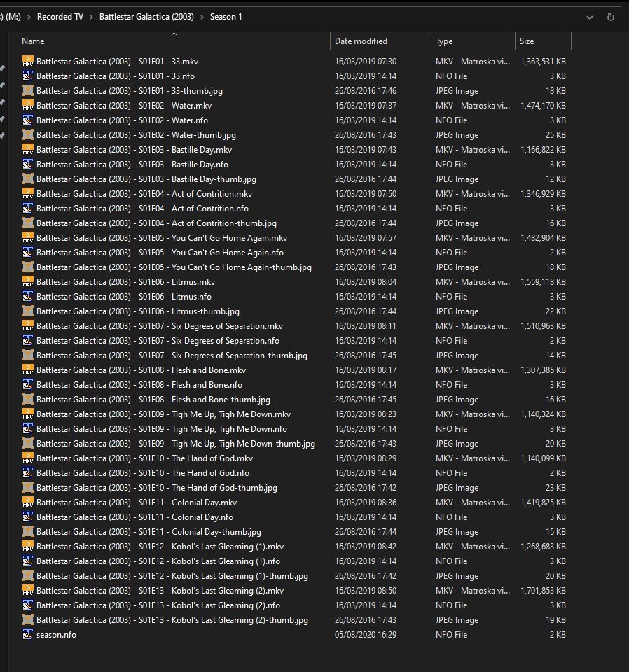629x672 pixels.
Task: Select file S01E09 - Tigh Me Up, Tigh Me Down-thumb.jpg
Action: click(x=176, y=444)
